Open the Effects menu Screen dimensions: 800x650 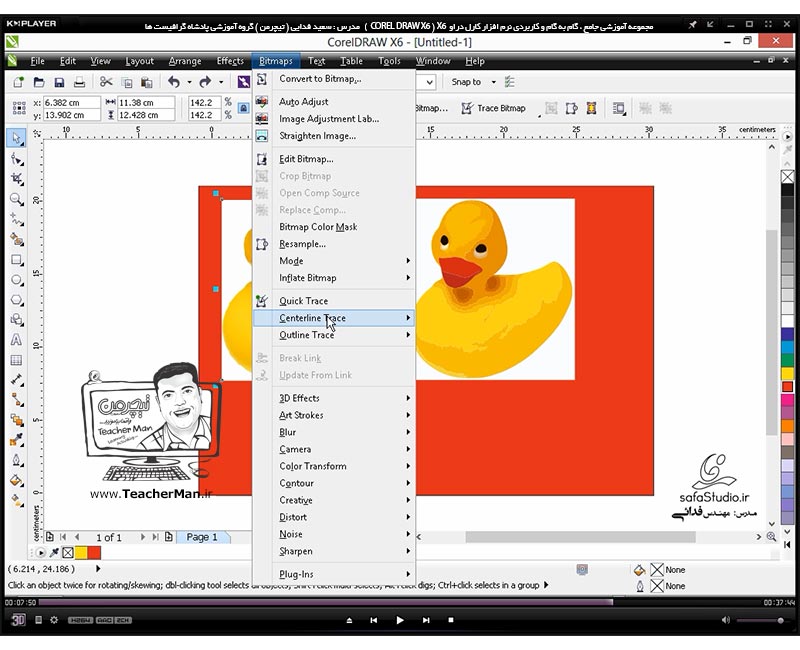[x=230, y=61]
